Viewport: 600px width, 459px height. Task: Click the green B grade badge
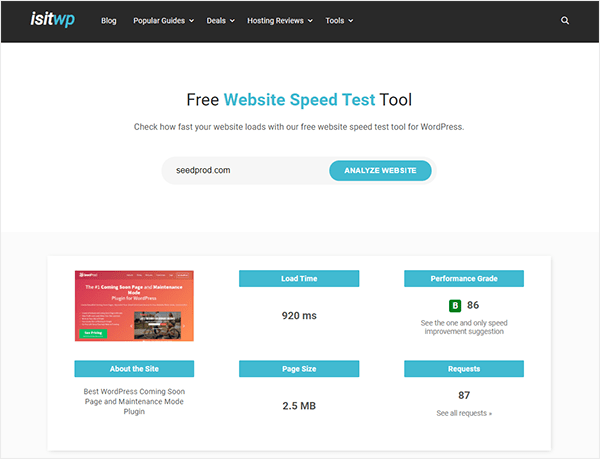pos(455,306)
